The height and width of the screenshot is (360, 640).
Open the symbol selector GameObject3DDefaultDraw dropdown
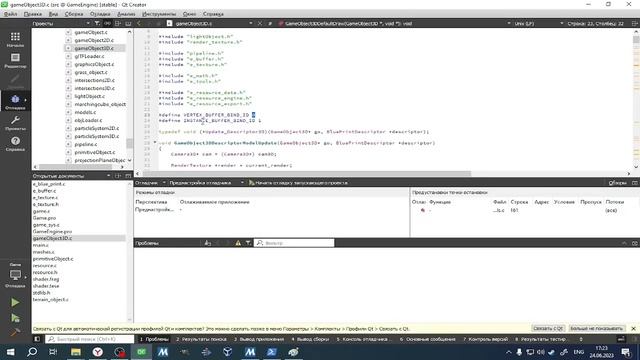tap(395, 23)
